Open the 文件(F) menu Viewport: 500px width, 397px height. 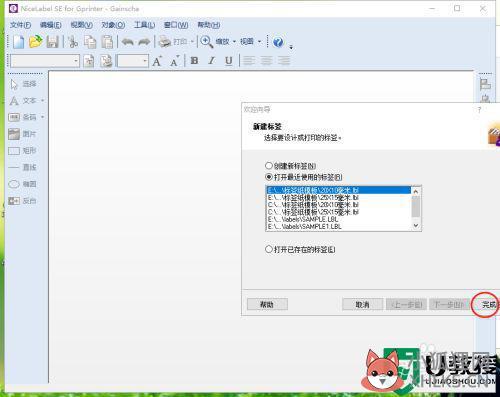20,25
